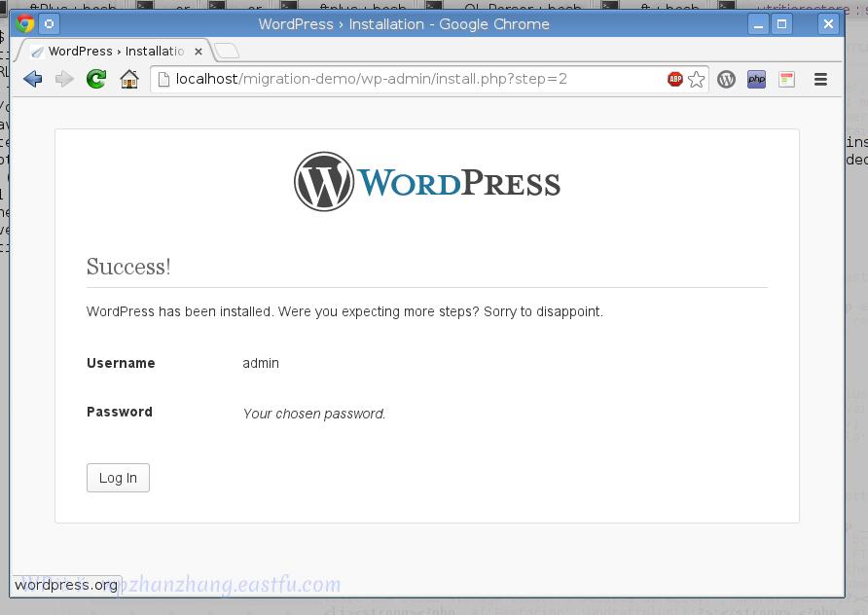Open the WordPress extension icon
This screenshot has width=868, height=615.
click(x=726, y=79)
